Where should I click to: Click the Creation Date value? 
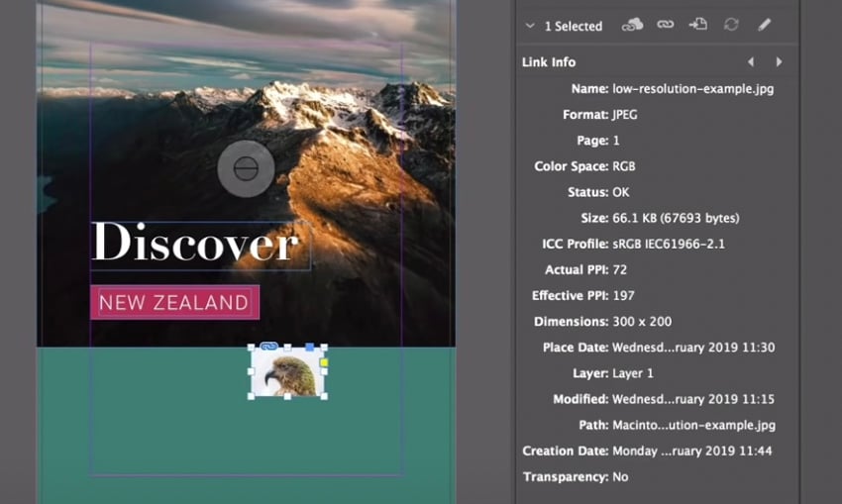tap(692, 451)
